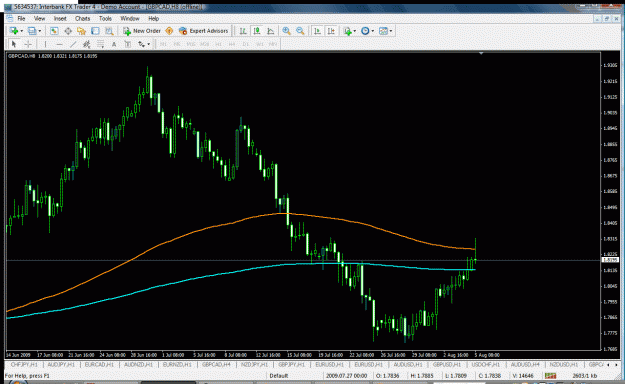Select the Trendline drawing tool
625x384 pixels.
point(73,44)
